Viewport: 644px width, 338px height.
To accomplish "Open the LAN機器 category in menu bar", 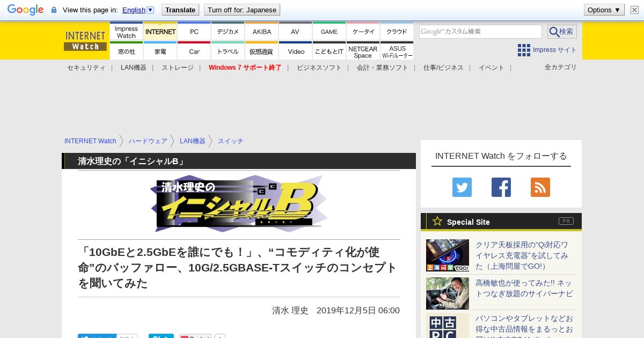I will coord(134,68).
